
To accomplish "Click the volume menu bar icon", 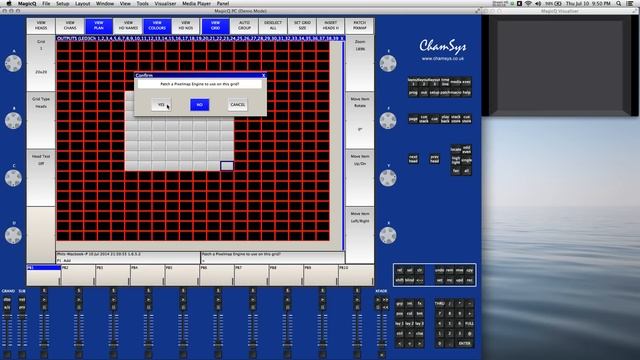I will click(x=538, y=3).
